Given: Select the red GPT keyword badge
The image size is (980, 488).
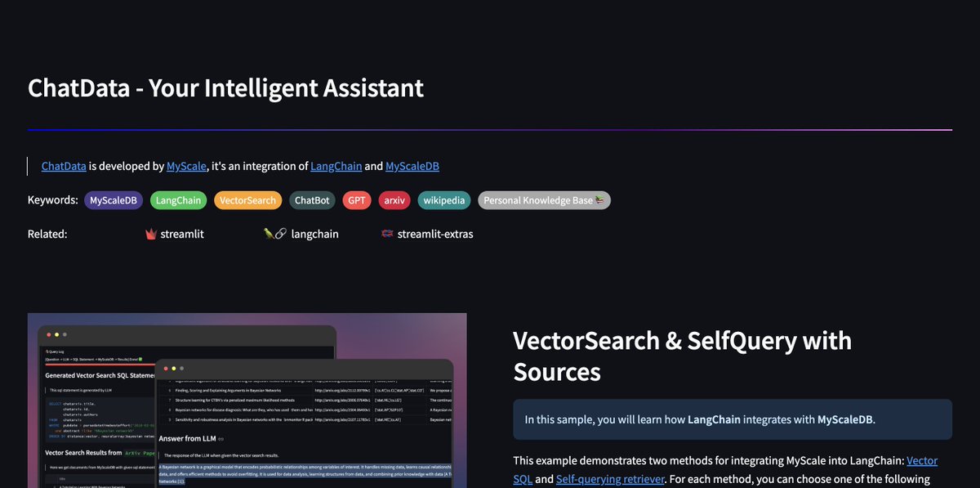Looking at the screenshot, I should (356, 200).
